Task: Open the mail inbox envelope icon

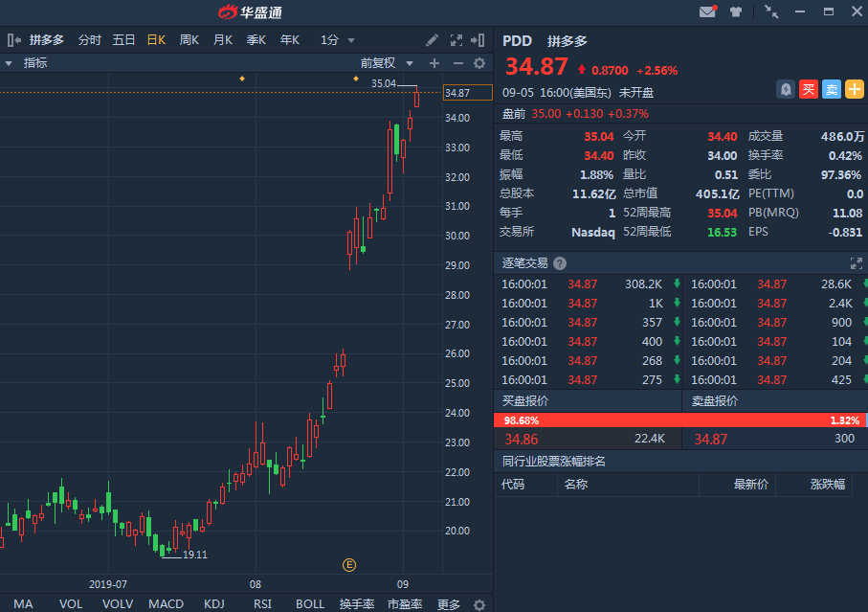Action: coord(707,12)
